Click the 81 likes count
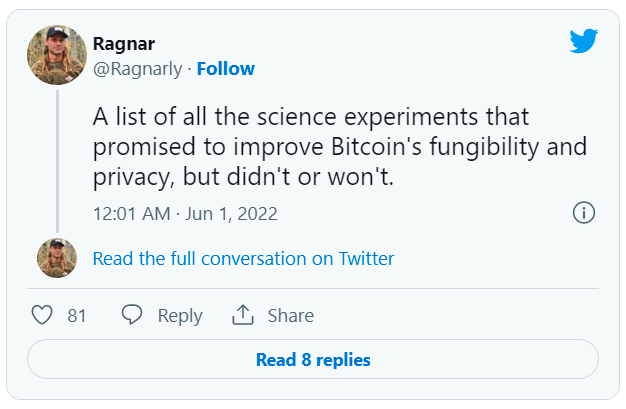Viewport: 626px width, 409px height. pyautogui.click(x=77, y=316)
